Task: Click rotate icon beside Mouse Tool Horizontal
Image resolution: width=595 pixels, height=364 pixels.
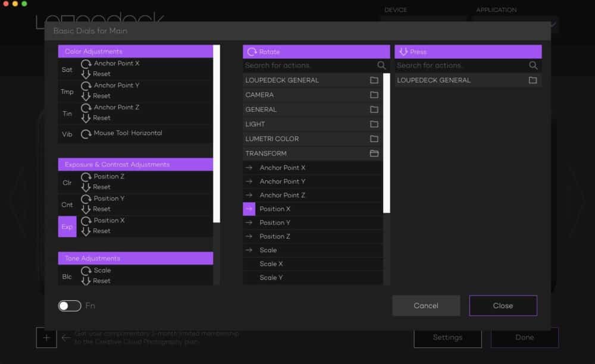Action: [x=86, y=133]
